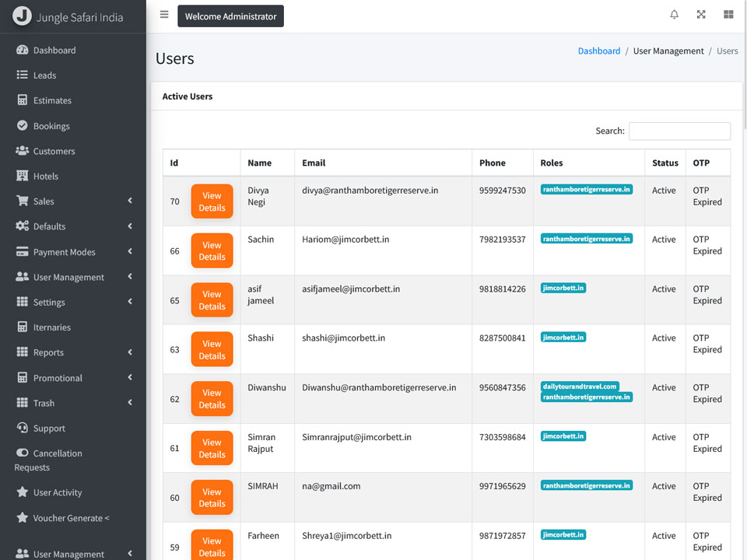Click the Estimates calculator icon
Image resolution: width=747 pixels, height=560 pixels.
tap(22, 100)
